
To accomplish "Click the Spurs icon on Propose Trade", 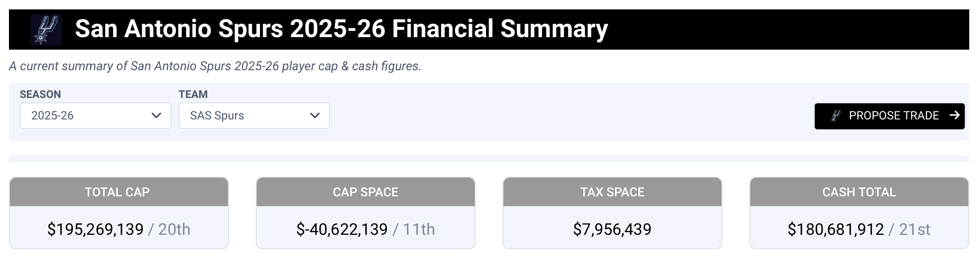I will [835, 116].
